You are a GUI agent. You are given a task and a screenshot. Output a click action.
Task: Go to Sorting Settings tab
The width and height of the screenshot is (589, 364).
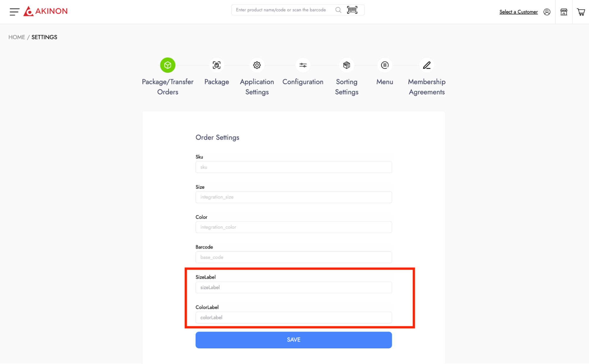click(347, 65)
